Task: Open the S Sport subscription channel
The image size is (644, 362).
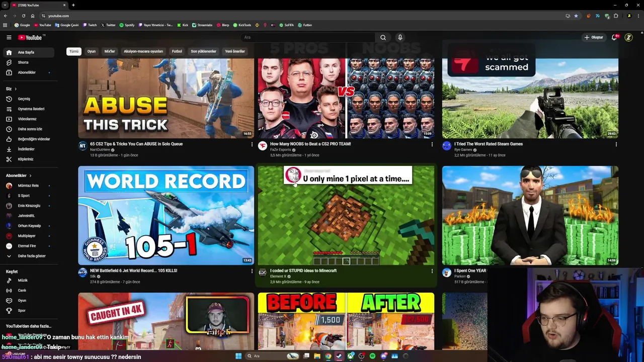Action: coord(29,196)
